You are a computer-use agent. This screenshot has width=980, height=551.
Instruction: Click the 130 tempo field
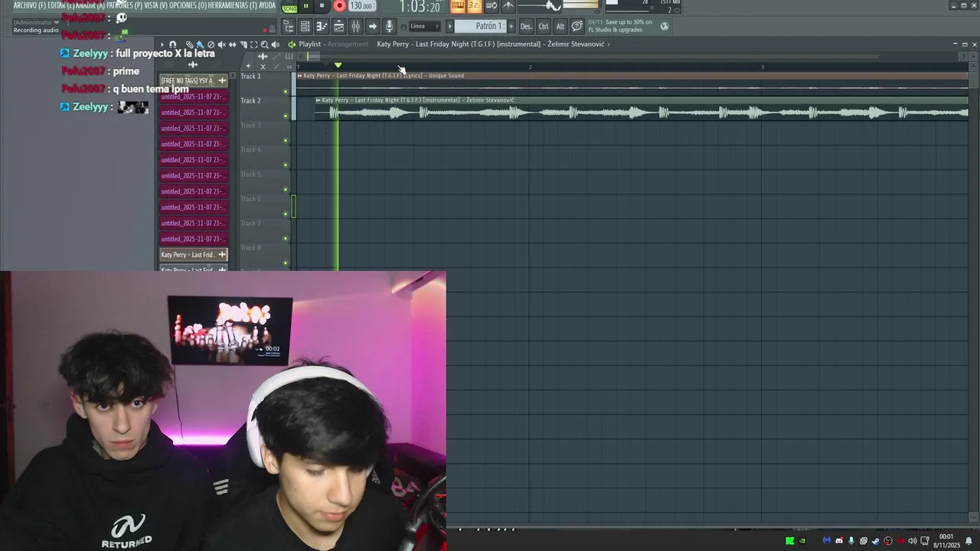tap(362, 6)
